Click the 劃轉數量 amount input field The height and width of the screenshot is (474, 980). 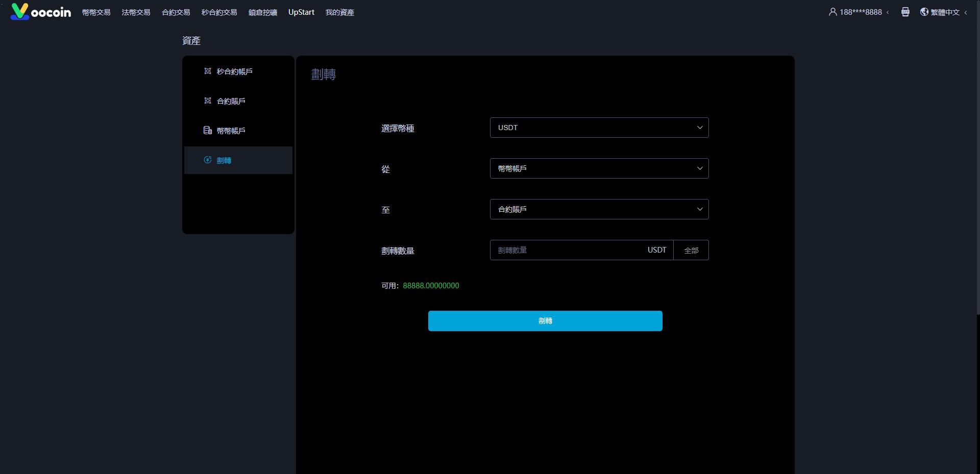tap(567, 250)
